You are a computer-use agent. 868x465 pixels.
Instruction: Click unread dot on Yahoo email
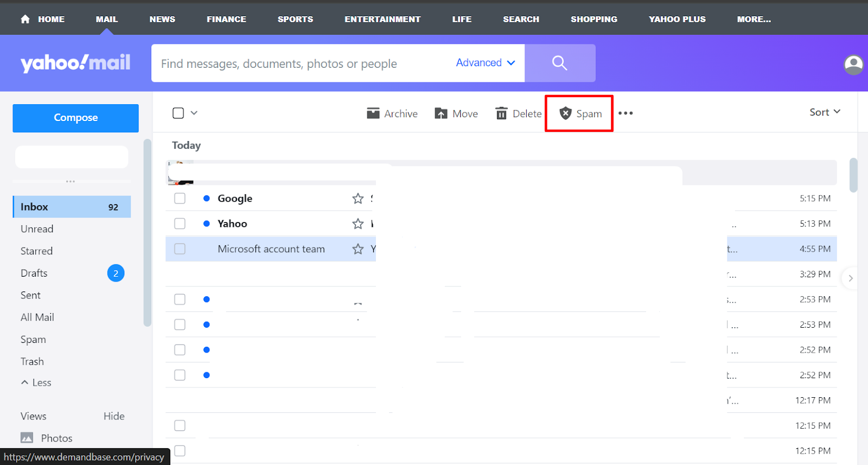tap(207, 224)
